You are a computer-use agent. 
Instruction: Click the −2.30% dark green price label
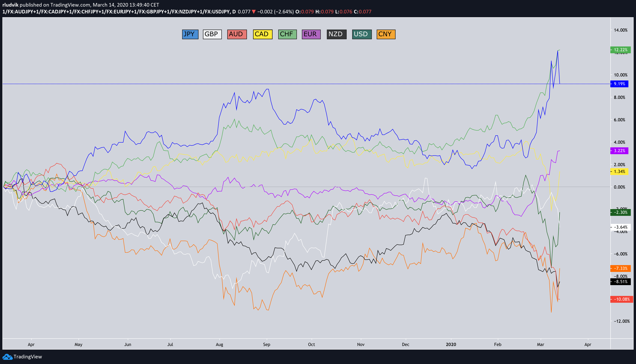pyautogui.click(x=620, y=212)
